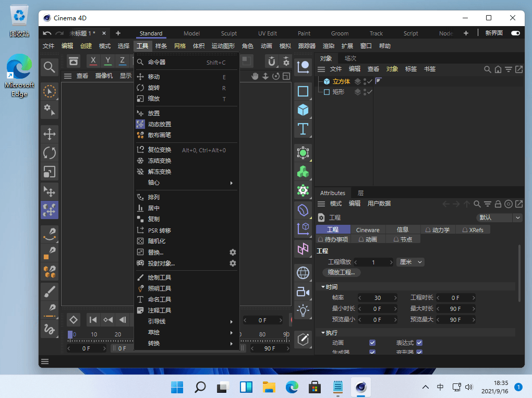Open gear options for 替换 menu item
532x398 pixels.
[233, 252]
